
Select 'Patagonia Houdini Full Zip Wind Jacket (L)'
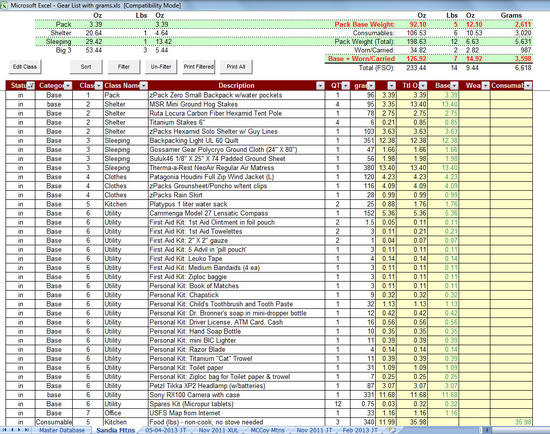coord(236,177)
